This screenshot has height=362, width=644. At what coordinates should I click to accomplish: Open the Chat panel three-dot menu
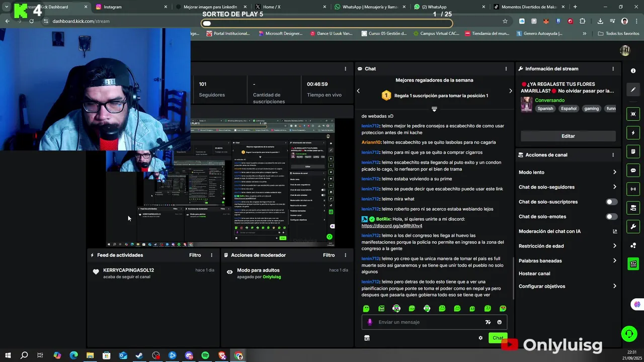point(506,69)
